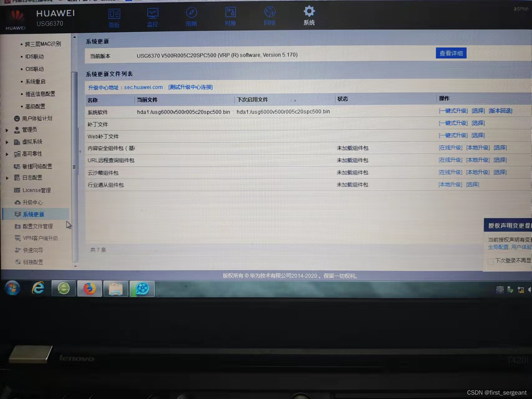Click the 快速向导 icon
The height and width of the screenshot is (399, 532).
pos(18,250)
